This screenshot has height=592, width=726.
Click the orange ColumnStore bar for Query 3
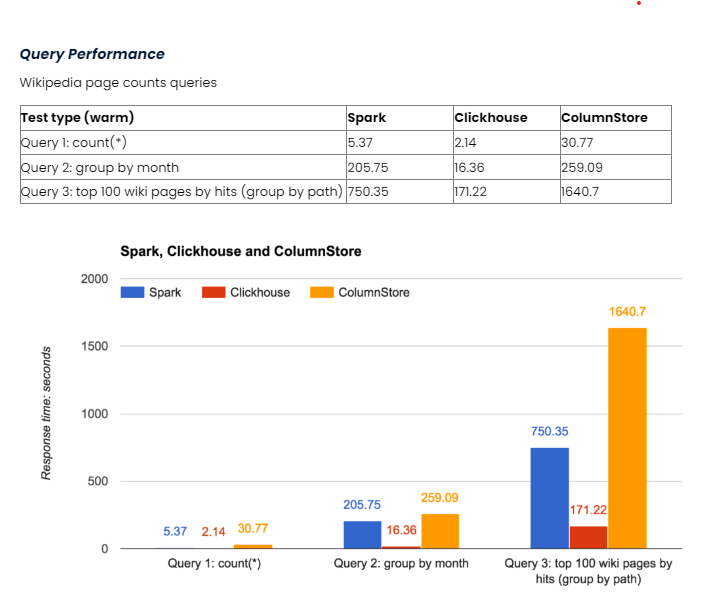[x=627, y=438]
